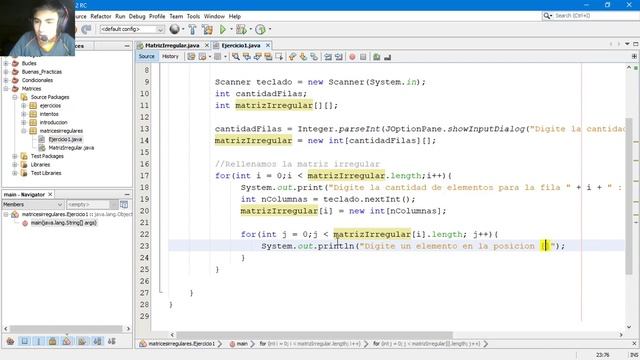
Task: Click the editor horizontal scrollbar
Action: pyautogui.click(x=314, y=335)
